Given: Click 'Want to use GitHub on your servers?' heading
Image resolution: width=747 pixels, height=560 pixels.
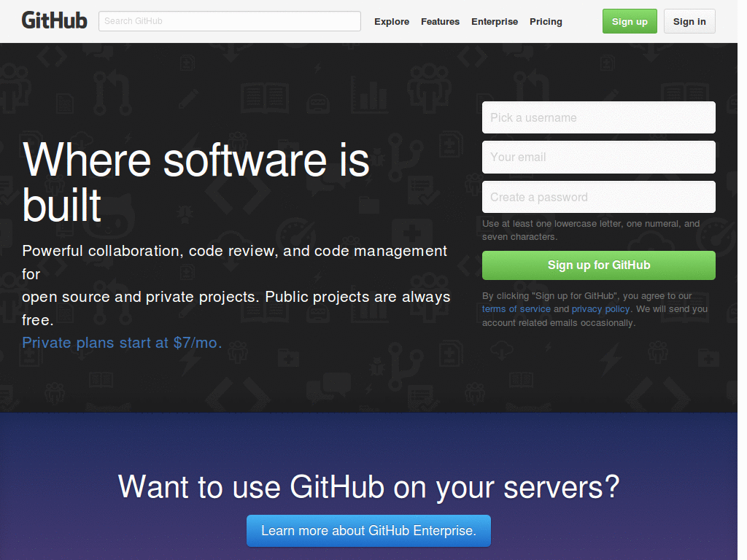Looking at the screenshot, I should point(368,487).
